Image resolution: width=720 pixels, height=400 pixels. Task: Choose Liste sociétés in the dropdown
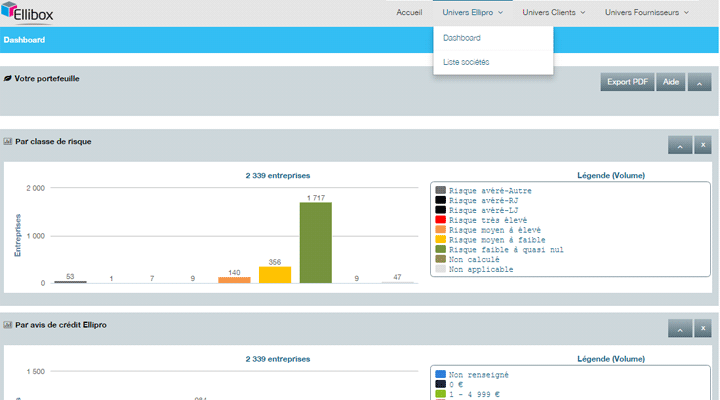(x=466, y=62)
